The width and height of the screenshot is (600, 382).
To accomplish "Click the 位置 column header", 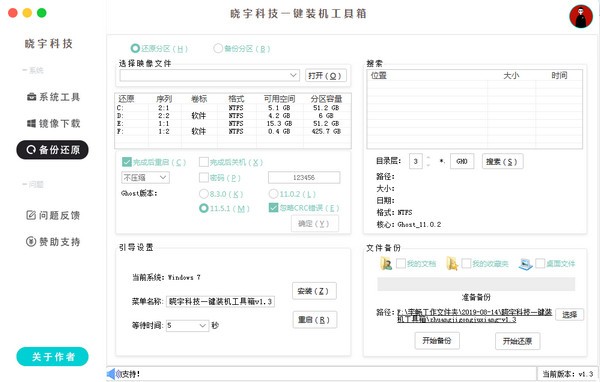I will point(427,75).
